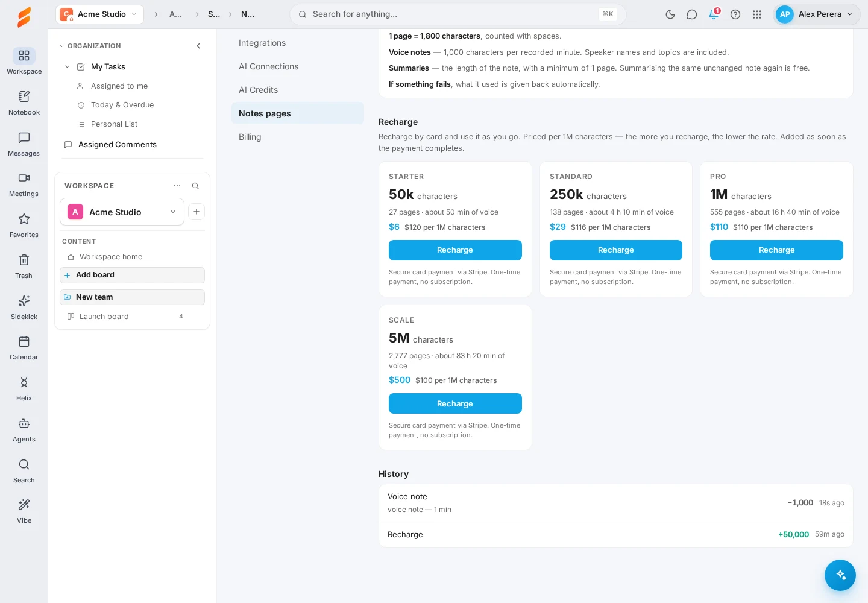Open Assigned Comments
Screen dimensions: 868x603
pyautogui.click(x=117, y=145)
